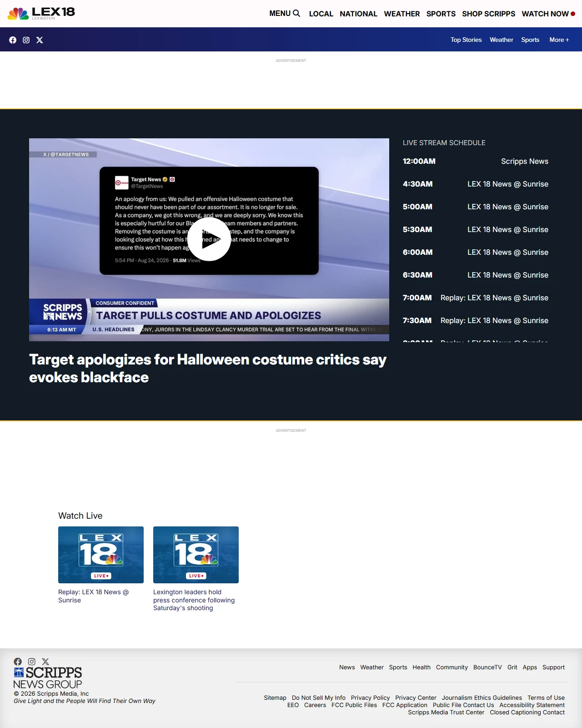
Task: Open the Privacy Center link
Action: [416, 698]
